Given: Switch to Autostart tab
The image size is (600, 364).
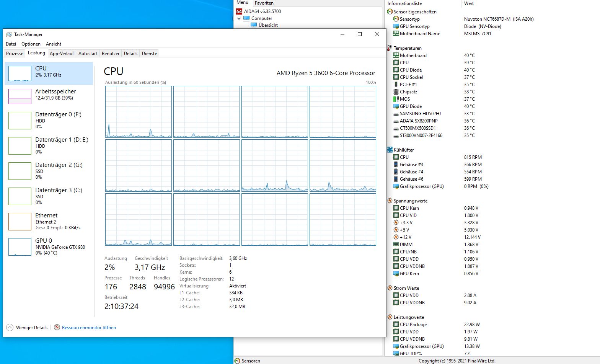Looking at the screenshot, I should pyautogui.click(x=88, y=54).
